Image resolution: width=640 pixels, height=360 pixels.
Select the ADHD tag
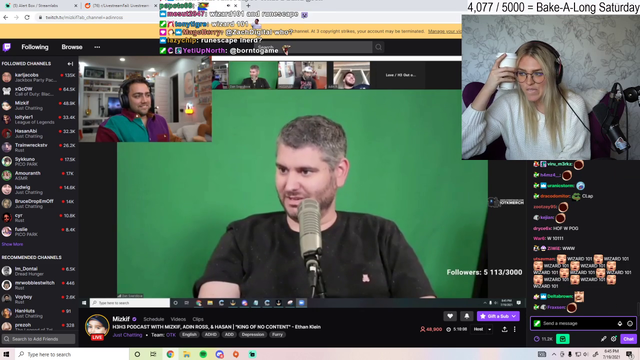click(x=211, y=335)
